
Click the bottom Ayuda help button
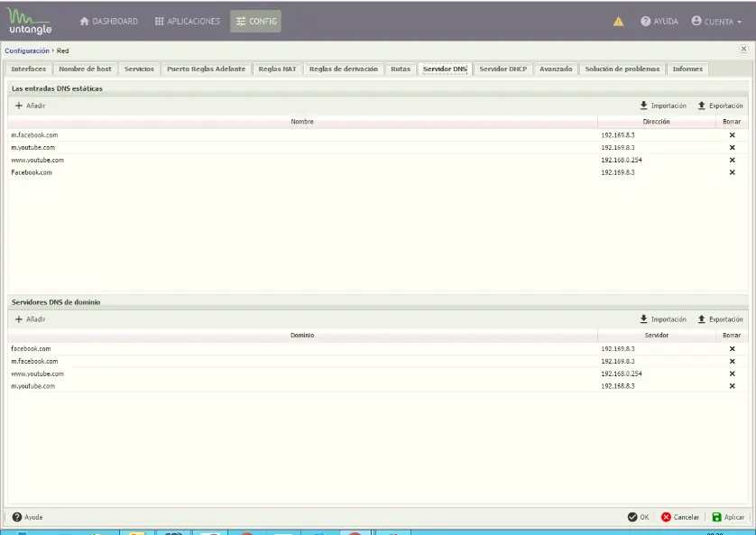coord(27,517)
